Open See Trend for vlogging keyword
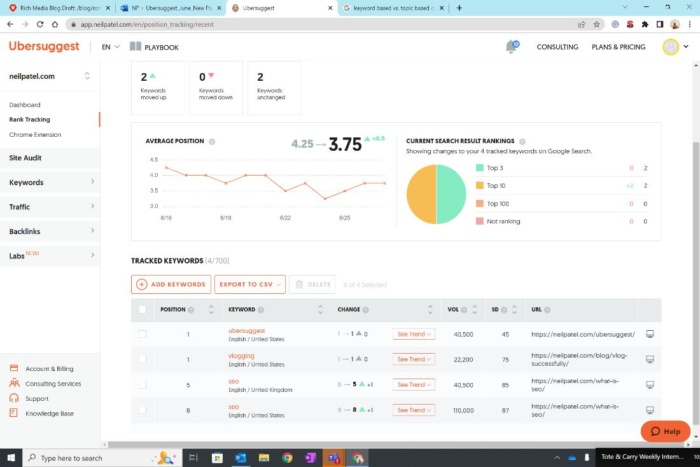700x467 pixels. click(414, 359)
